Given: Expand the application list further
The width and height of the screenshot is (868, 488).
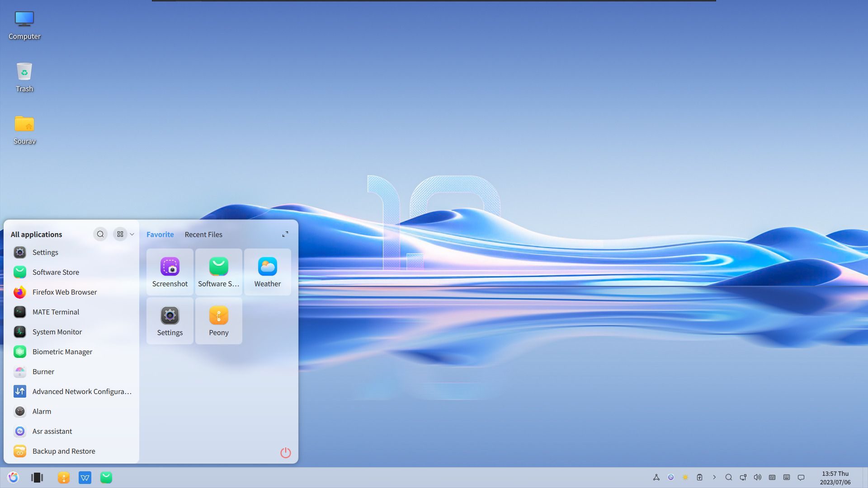Looking at the screenshot, I should coord(285,234).
